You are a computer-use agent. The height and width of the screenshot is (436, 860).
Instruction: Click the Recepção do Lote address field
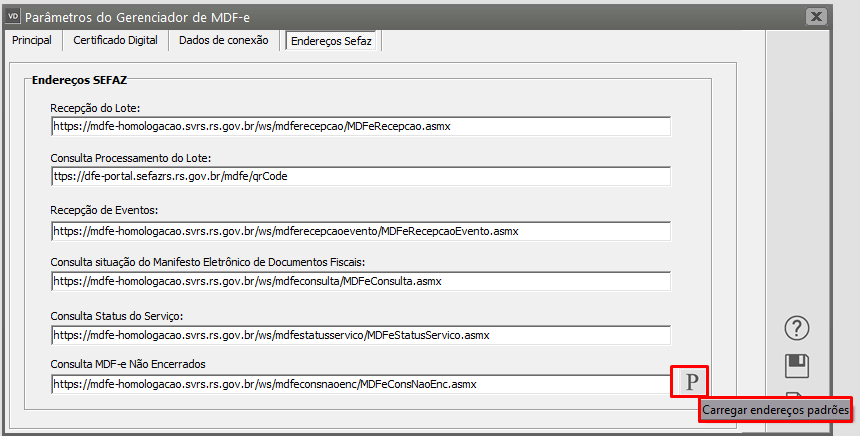click(360, 126)
